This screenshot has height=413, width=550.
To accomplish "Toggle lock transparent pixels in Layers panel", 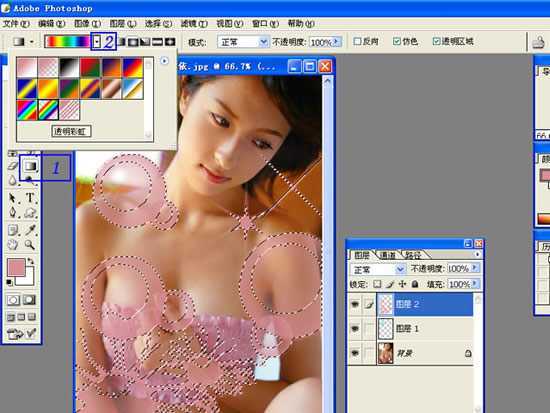I will [377, 284].
